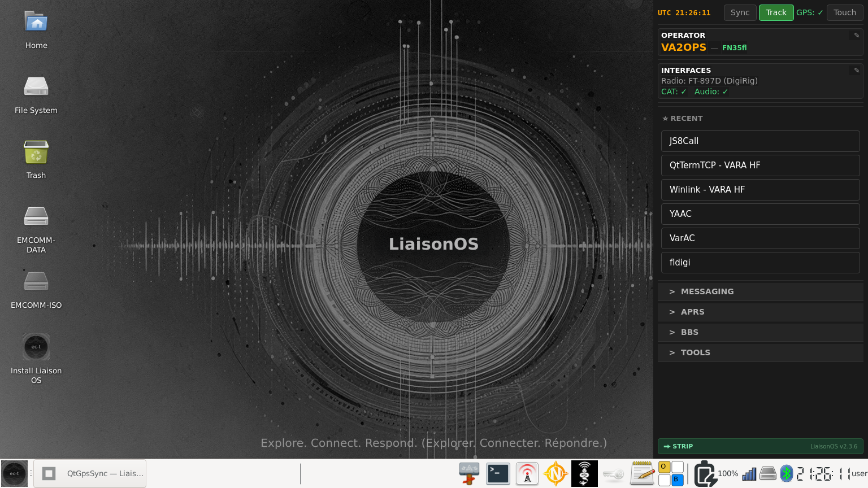Launch the terminal from the taskbar
The image size is (868, 488).
pyautogui.click(x=498, y=473)
